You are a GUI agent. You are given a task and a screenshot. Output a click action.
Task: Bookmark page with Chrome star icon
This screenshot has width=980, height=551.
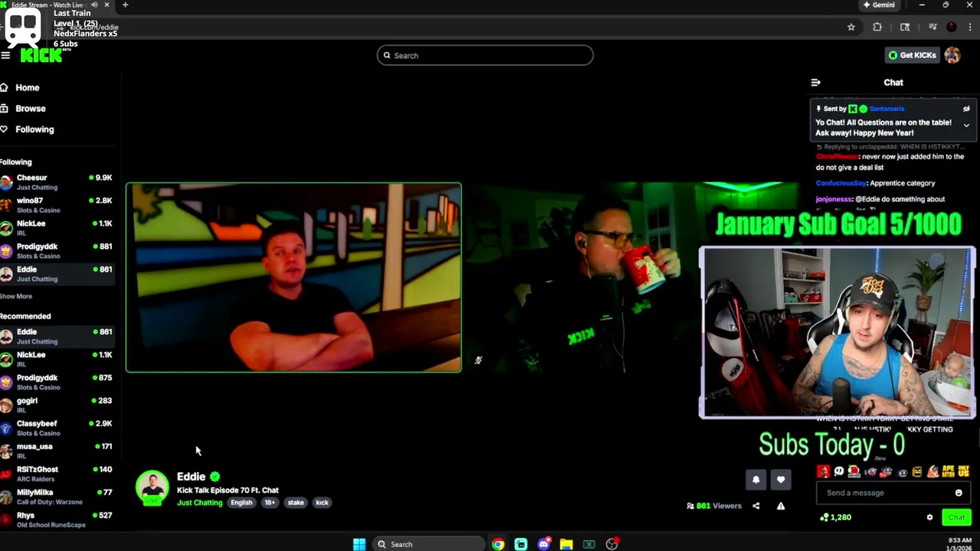[851, 27]
